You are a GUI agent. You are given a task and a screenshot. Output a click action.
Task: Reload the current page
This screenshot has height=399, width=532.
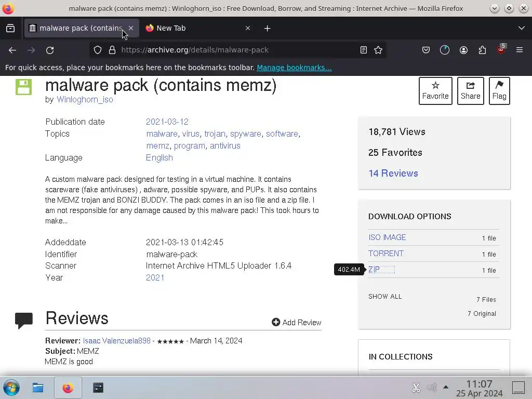click(50, 50)
